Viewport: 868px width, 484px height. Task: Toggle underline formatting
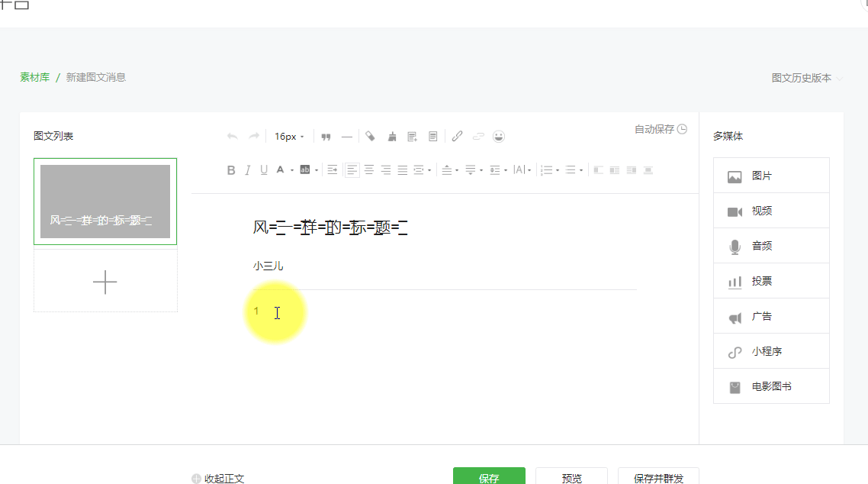pos(264,170)
